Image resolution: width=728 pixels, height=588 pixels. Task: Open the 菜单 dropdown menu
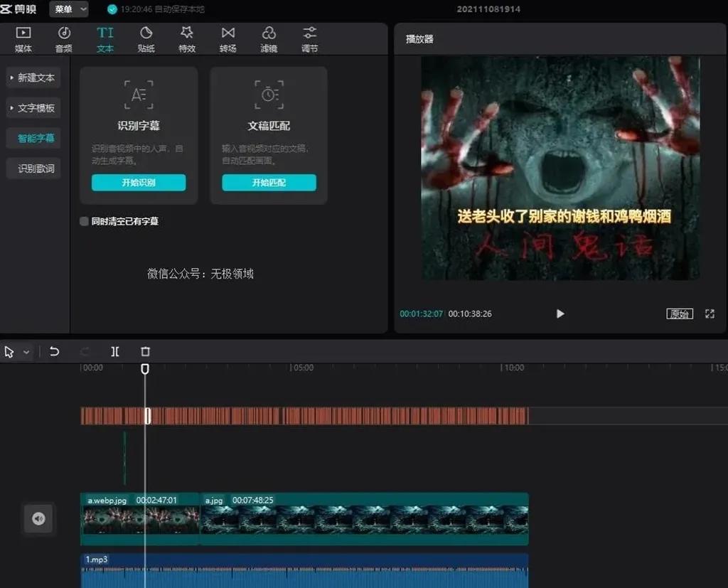click(x=68, y=9)
